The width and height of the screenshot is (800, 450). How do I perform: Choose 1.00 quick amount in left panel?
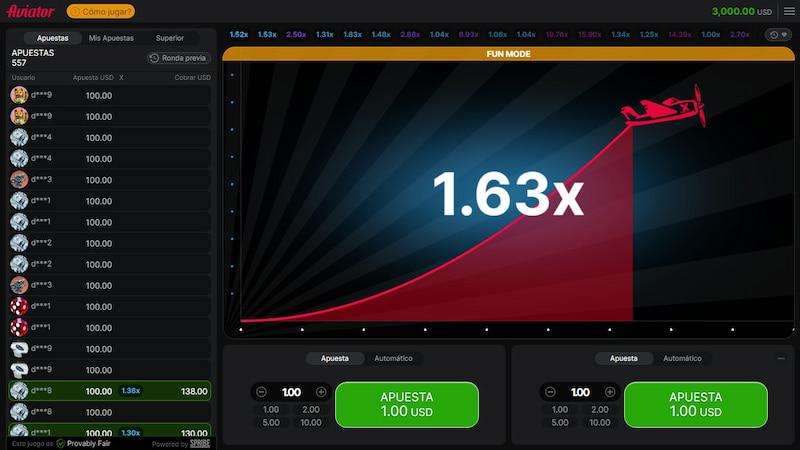[271, 410]
